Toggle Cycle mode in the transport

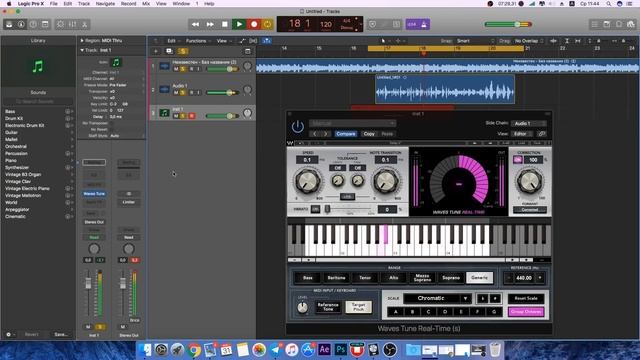267,24
